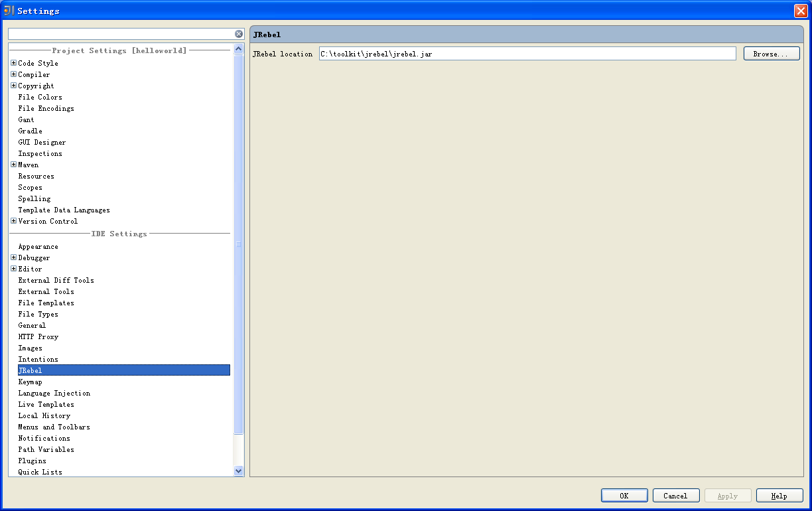Expand the Version Control node
Viewport: 812px width, 511px height.
pyautogui.click(x=13, y=221)
